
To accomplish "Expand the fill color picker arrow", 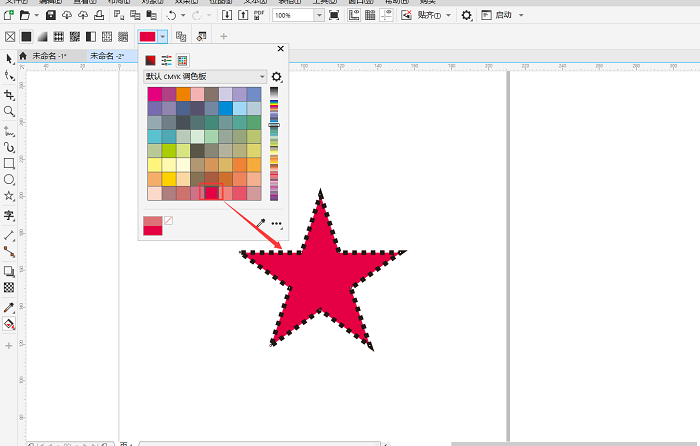I will click(162, 37).
